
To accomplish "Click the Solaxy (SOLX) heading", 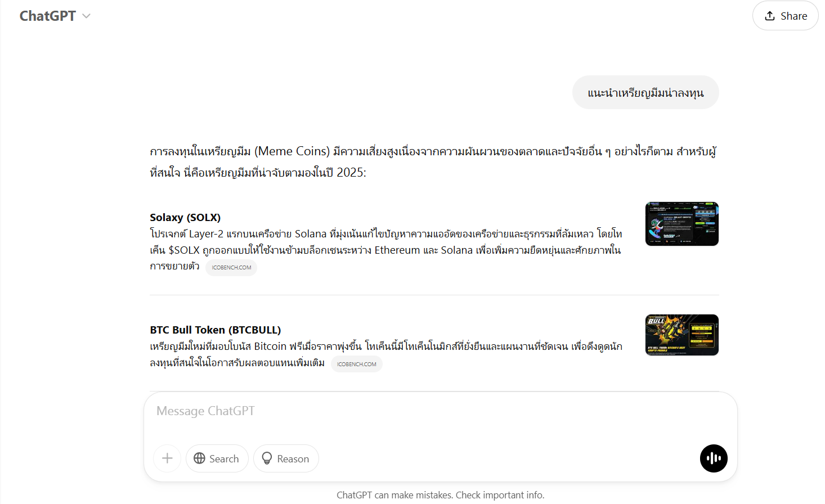I will [185, 217].
